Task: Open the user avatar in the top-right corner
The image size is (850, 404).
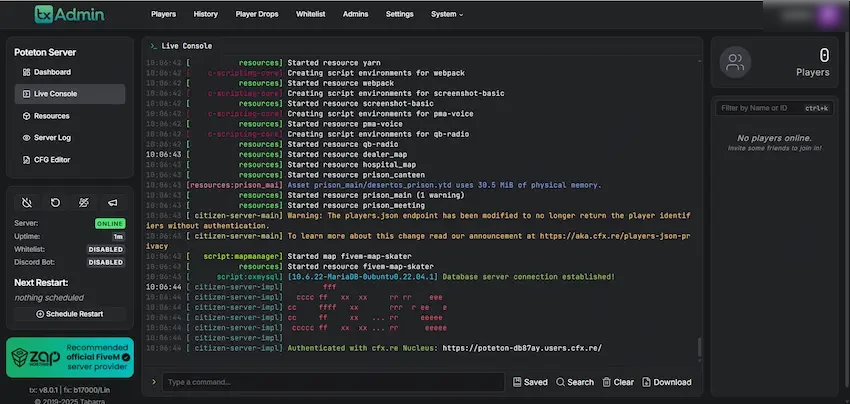Action: pos(828,15)
